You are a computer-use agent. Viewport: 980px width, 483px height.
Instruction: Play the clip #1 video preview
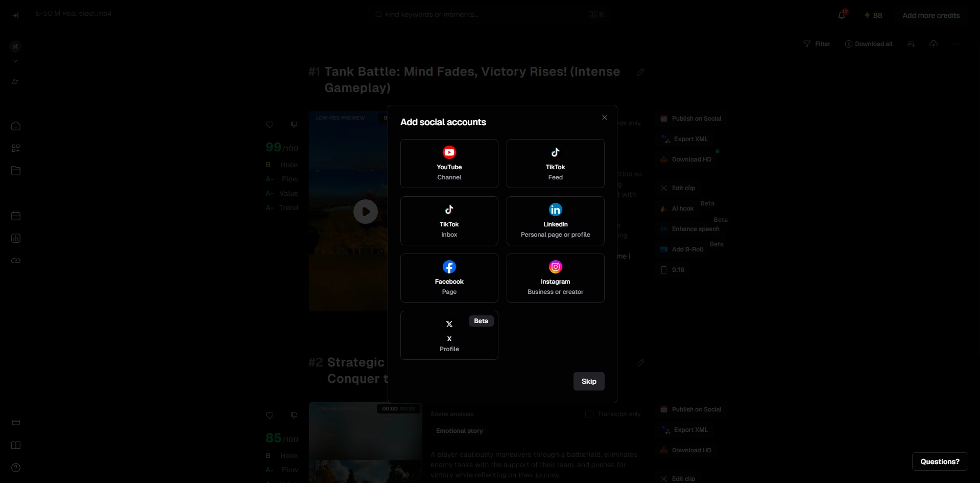click(366, 212)
